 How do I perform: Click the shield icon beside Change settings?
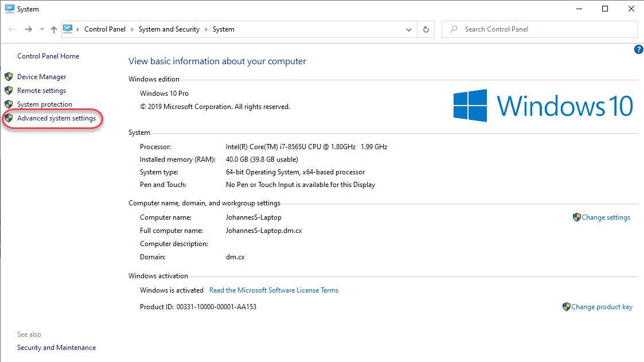(x=577, y=217)
